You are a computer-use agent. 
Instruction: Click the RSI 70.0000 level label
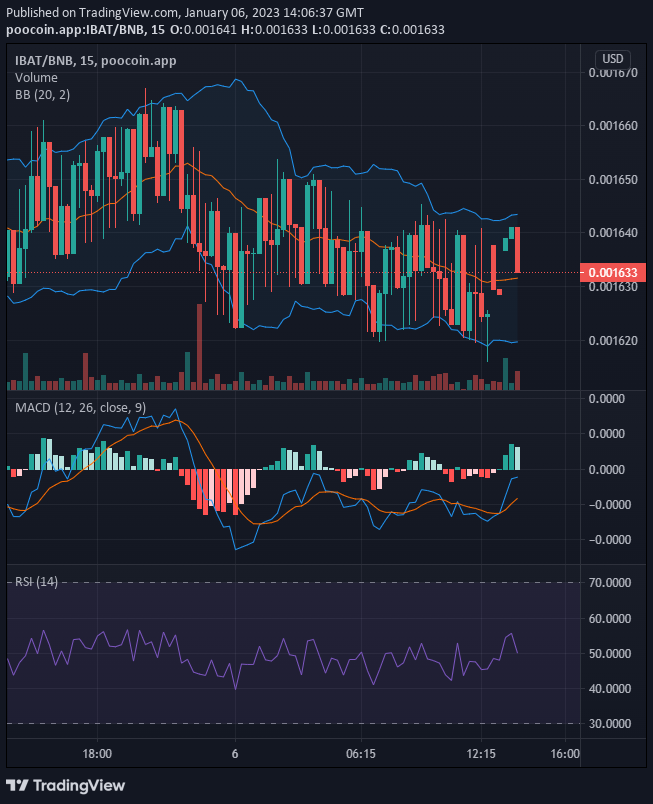pyautogui.click(x=610, y=582)
